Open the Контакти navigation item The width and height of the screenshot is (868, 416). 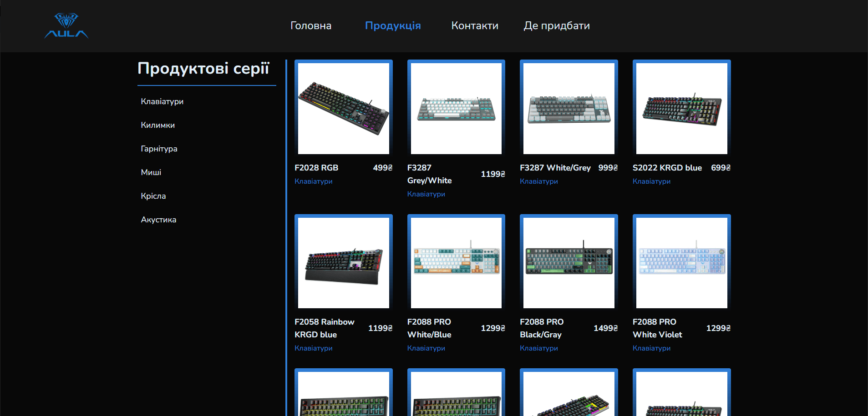click(x=475, y=25)
